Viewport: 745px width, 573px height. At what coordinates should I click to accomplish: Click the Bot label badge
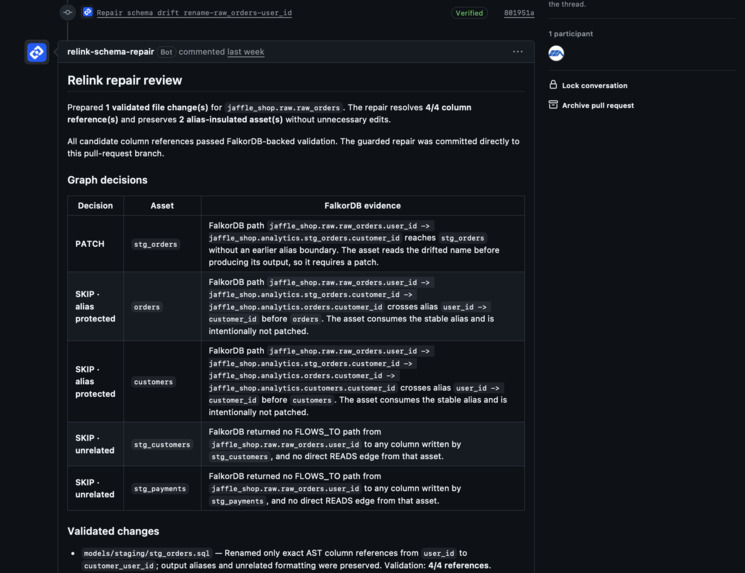coord(166,52)
